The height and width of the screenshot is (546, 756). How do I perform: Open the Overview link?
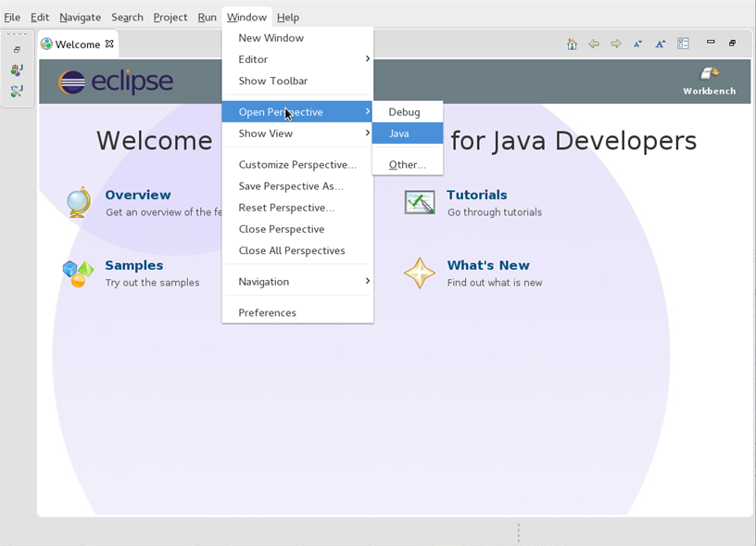[x=138, y=195]
